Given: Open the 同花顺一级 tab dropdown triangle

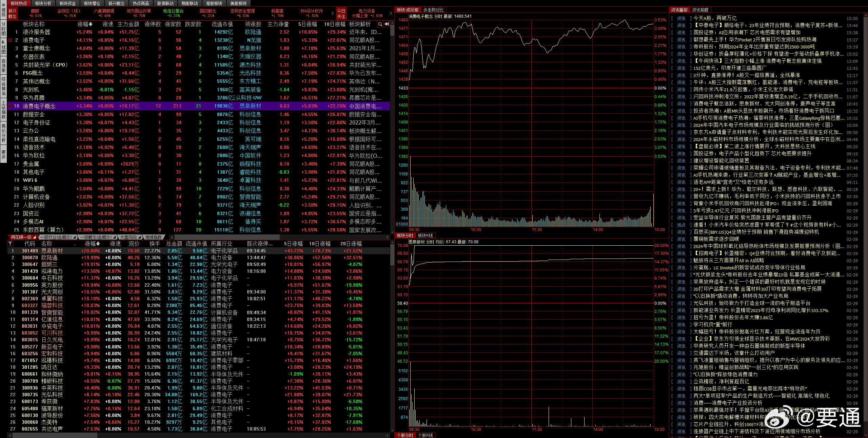Looking at the screenshot, I should coord(35,237).
